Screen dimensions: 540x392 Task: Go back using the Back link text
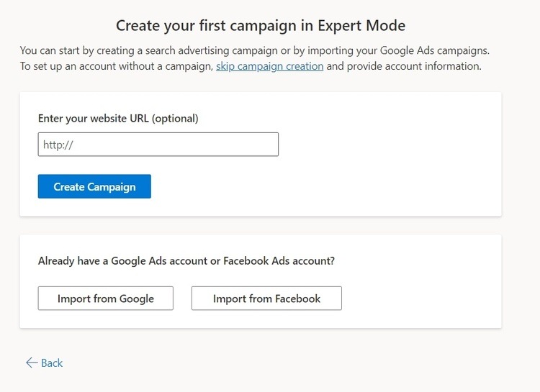coord(52,363)
